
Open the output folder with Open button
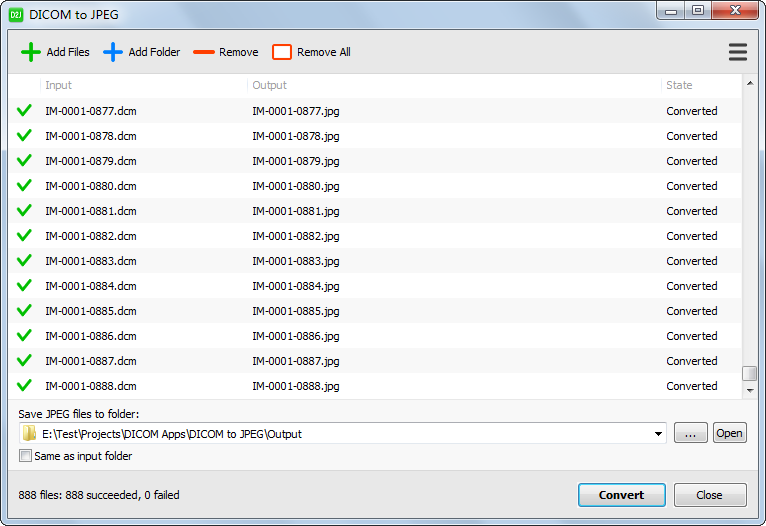point(729,433)
